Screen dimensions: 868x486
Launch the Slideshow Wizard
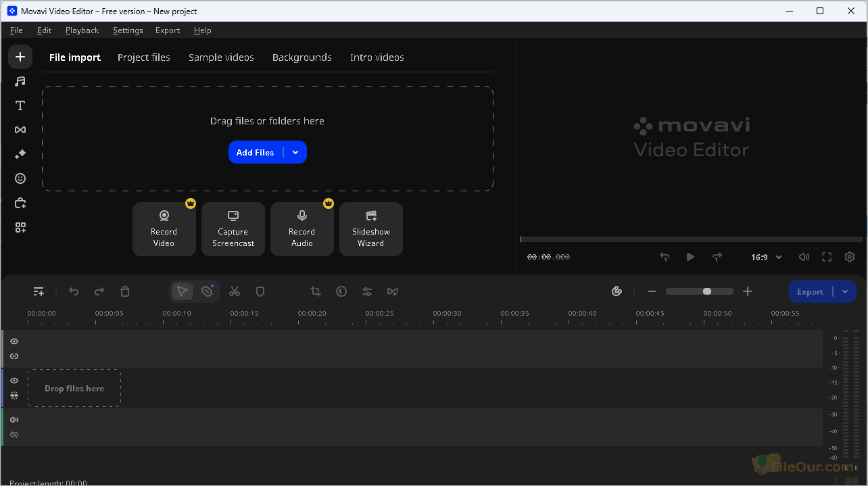pos(371,229)
